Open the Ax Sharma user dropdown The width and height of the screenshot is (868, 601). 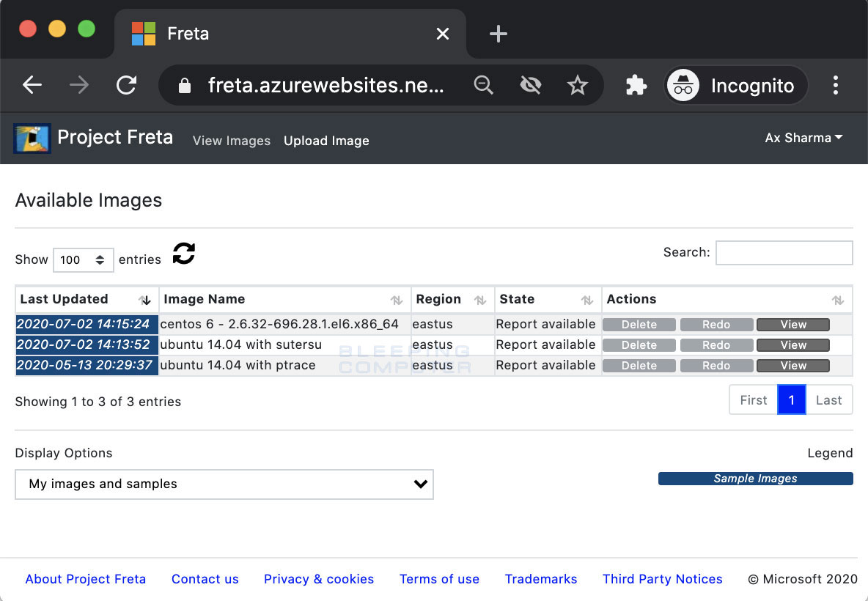click(x=803, y=138)
